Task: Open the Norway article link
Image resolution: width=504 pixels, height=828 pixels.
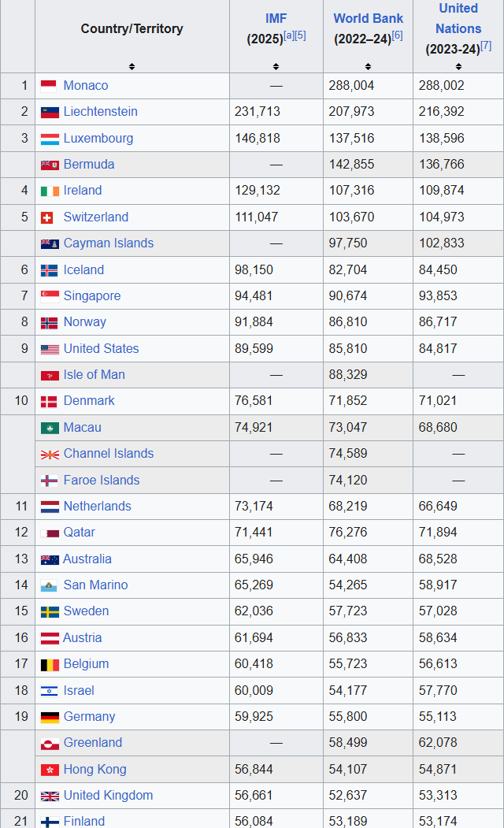Action: coord(84,323)
